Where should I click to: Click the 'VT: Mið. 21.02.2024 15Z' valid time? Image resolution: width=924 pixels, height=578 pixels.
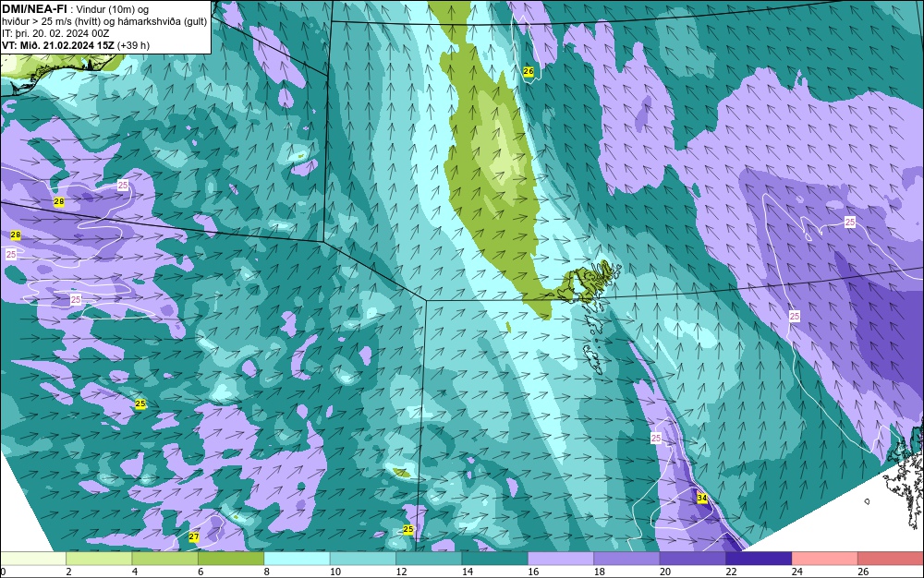(58, 45)
